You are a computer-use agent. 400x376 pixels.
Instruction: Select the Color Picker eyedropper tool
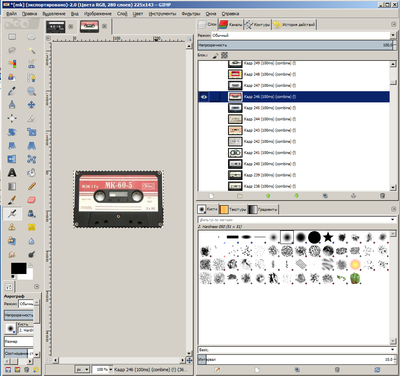click(x=12, y=91)
